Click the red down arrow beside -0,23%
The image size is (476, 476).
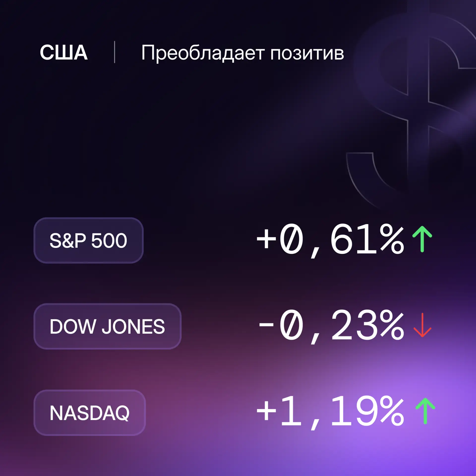422,325
